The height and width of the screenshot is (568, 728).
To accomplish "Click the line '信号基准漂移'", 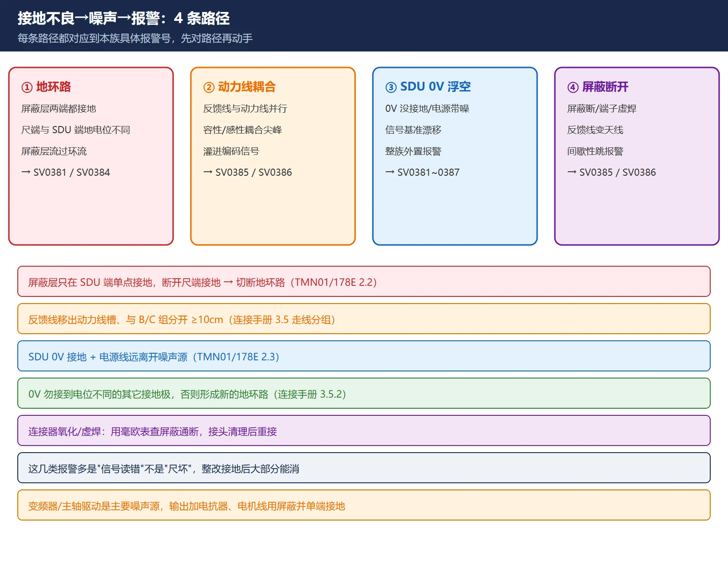I will (413, 130).
